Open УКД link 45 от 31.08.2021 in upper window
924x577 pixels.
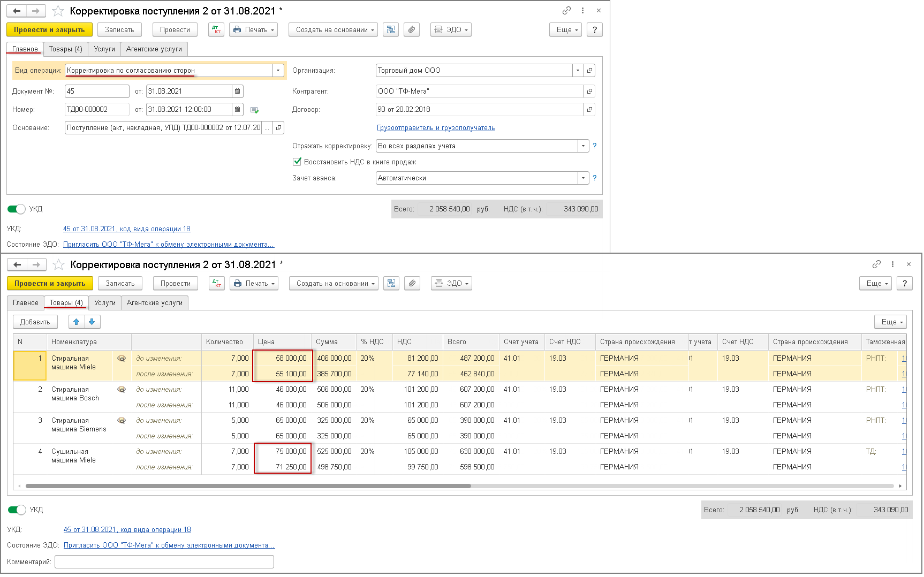tap(127, 229)
